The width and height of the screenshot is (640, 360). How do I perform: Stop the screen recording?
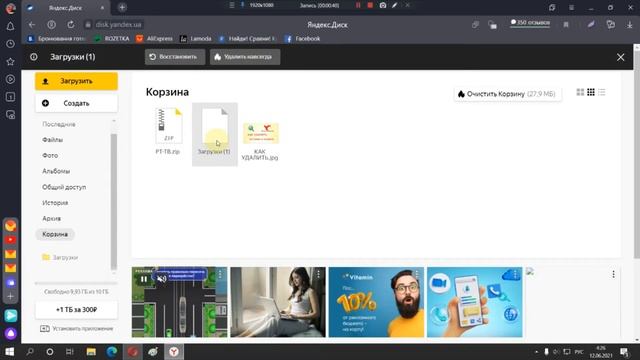(370, 5)
